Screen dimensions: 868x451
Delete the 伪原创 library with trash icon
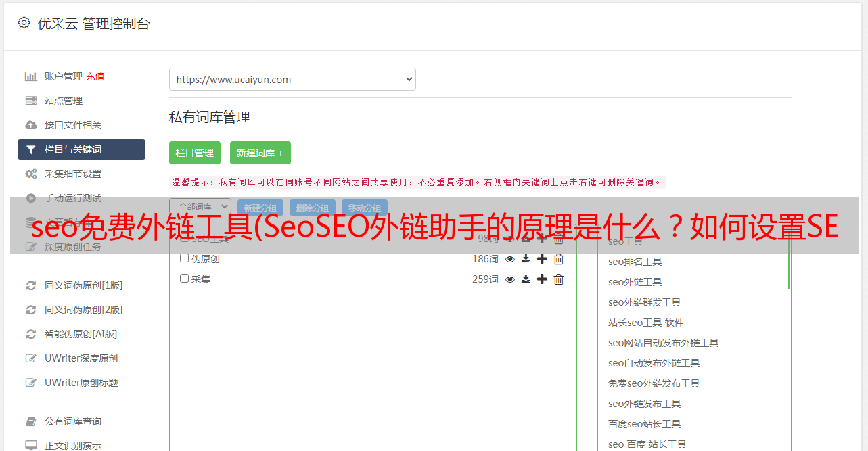[559, 259]
